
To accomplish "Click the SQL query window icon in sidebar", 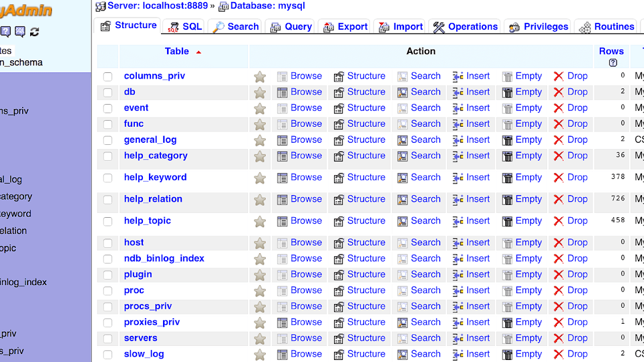I will click(x=20, y=32).
